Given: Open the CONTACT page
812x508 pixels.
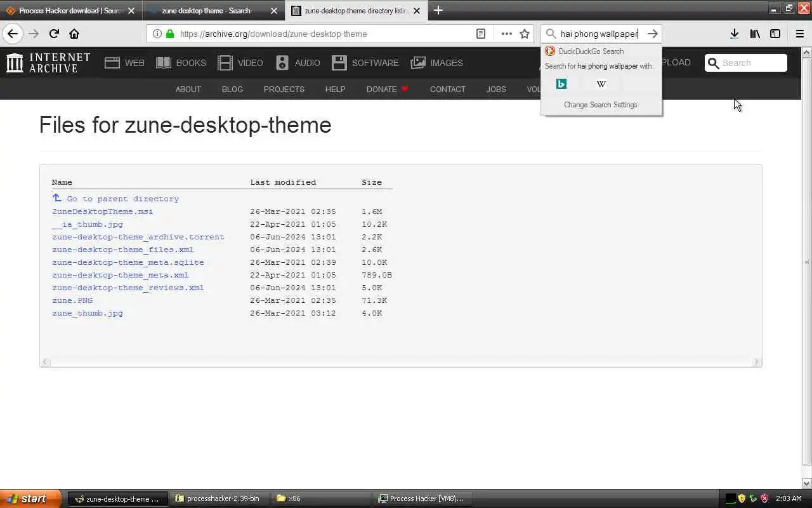Looking at the screenshot, I should (x=447, y=89).
